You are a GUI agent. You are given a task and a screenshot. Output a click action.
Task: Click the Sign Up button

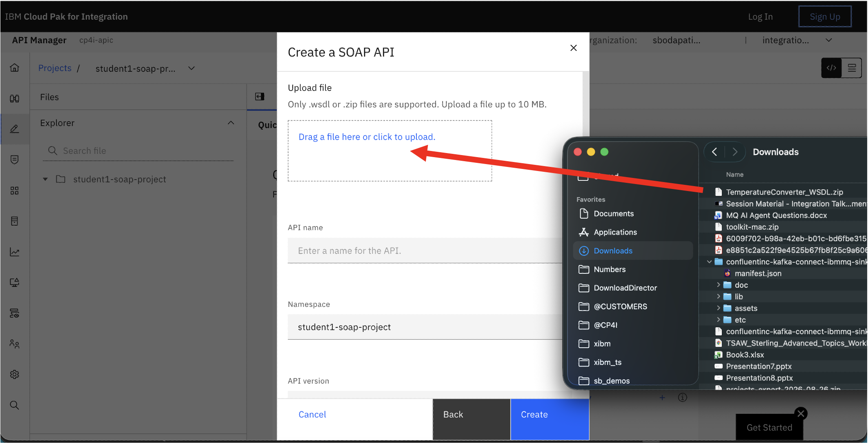tap(825, 17)
